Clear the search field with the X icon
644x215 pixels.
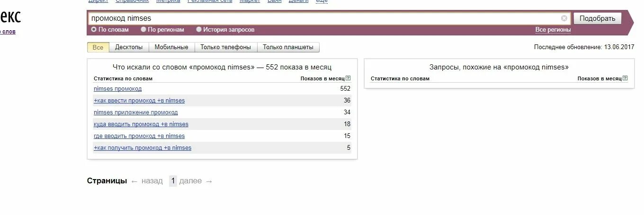tap(564, 18)
